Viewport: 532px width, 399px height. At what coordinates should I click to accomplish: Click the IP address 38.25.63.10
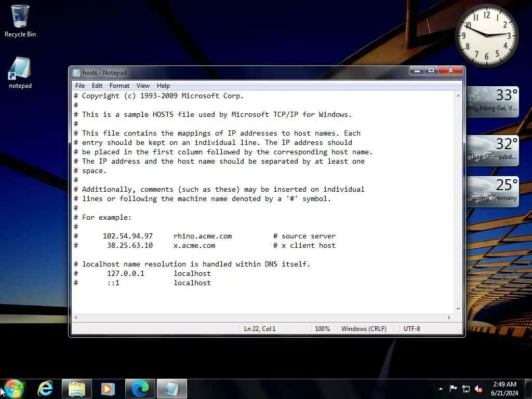click(129, 246)
